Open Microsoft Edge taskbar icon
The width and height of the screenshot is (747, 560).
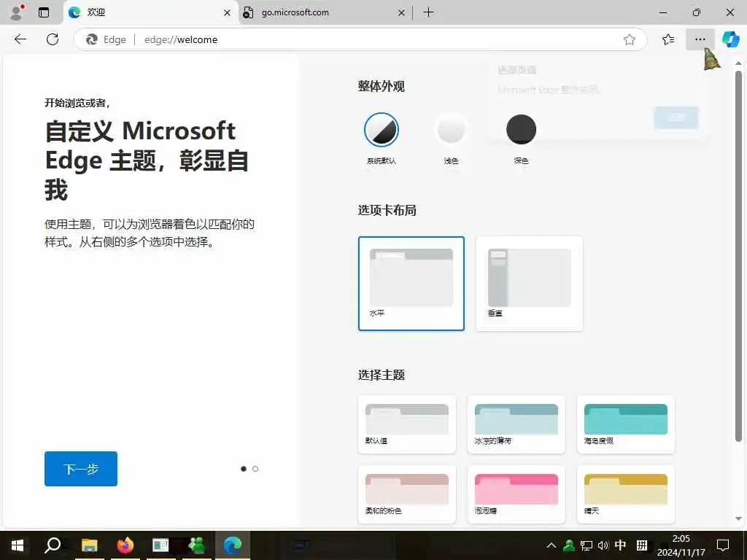pos(233,545)
